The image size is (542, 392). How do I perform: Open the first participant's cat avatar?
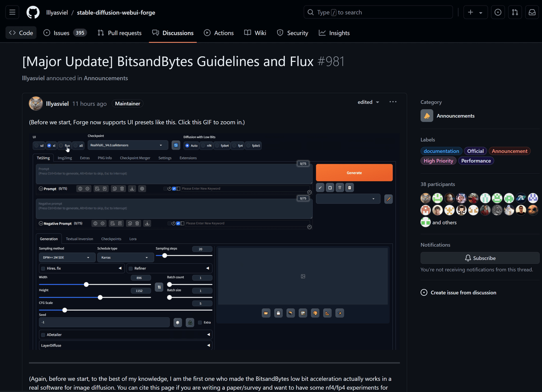pyautogui.click(x=425, y=198)
